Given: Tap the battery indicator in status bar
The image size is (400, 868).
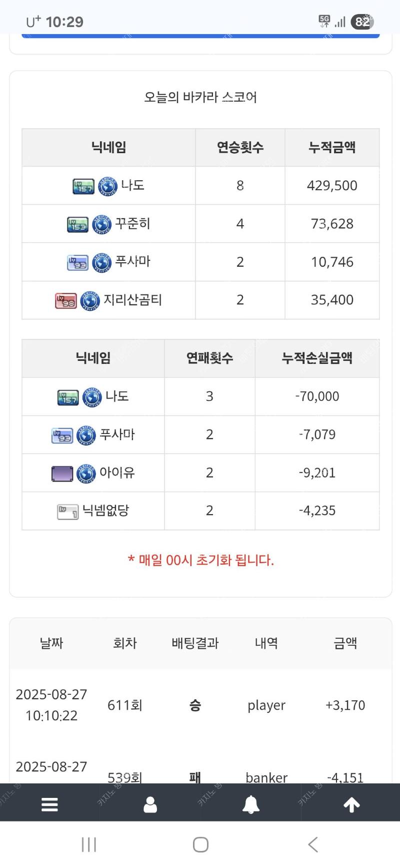Looking at the screenshot, I should (362, 22).
